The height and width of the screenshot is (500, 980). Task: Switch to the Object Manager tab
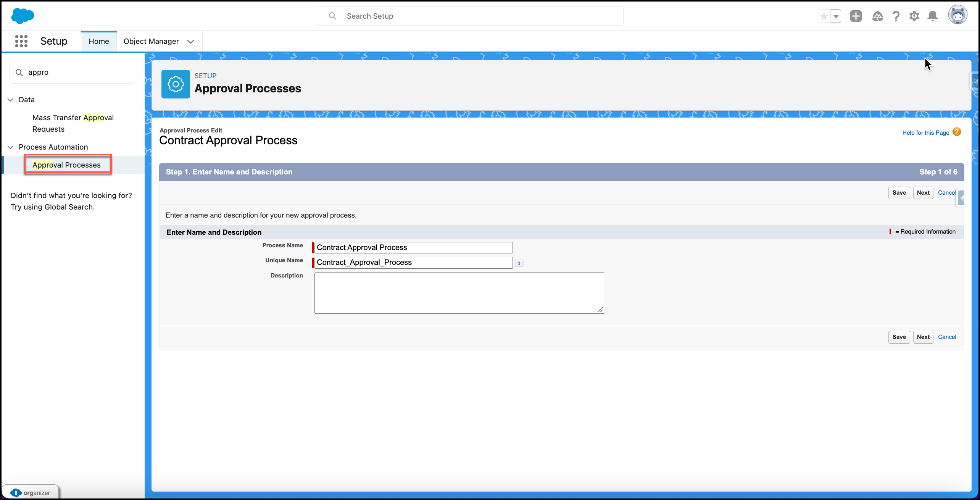[151, 41]
